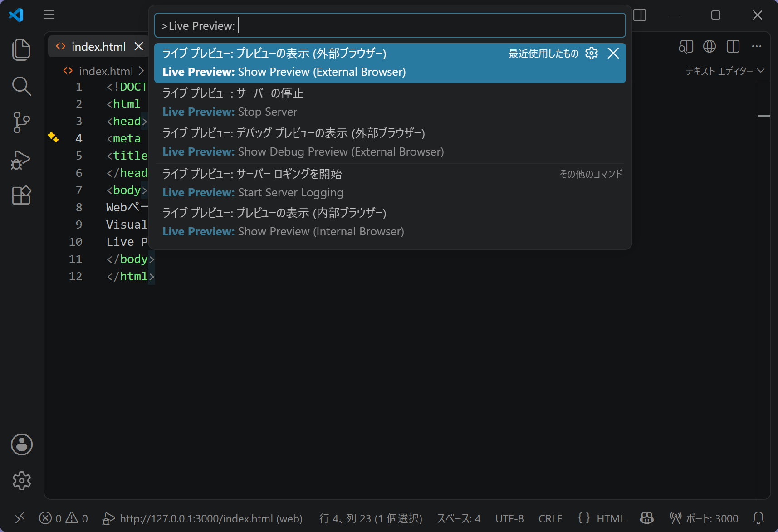Open the remote window indicator

20,518
